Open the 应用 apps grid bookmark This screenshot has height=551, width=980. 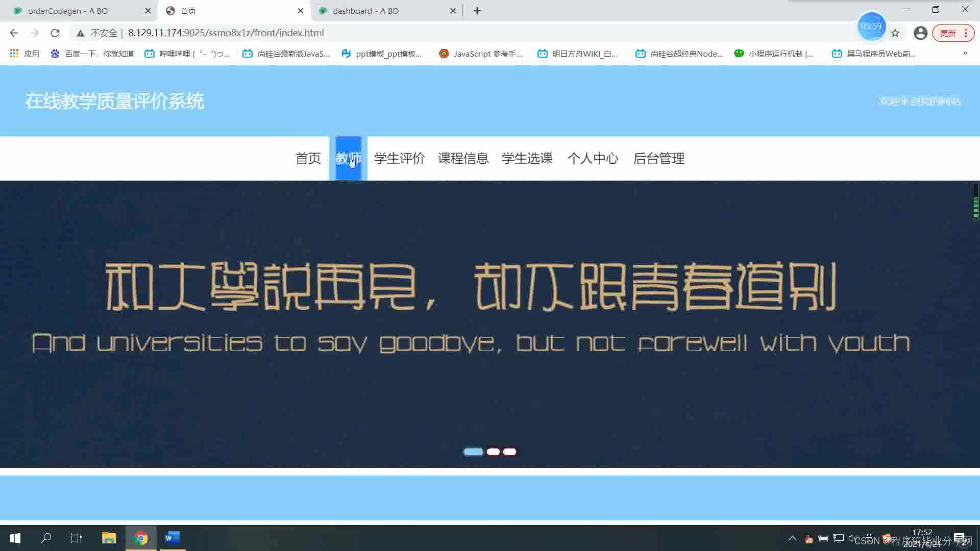tap(24, 54)
